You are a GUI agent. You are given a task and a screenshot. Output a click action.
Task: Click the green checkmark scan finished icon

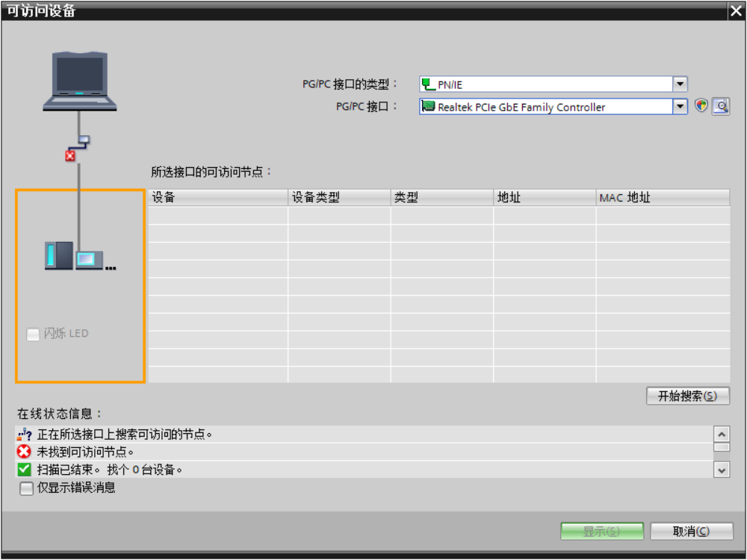25,470
